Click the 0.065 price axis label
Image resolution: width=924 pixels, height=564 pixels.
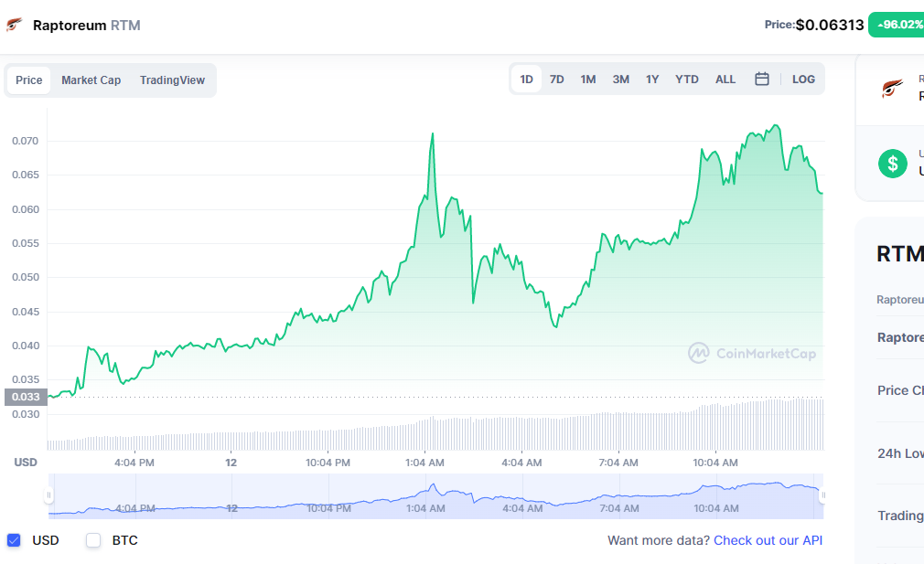click(x=26, y=175)
